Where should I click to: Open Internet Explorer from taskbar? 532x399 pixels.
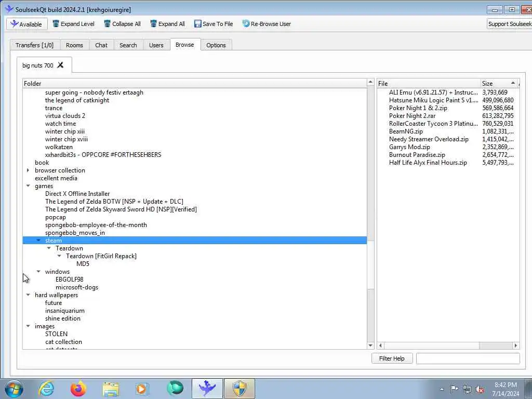coord(46,389)
